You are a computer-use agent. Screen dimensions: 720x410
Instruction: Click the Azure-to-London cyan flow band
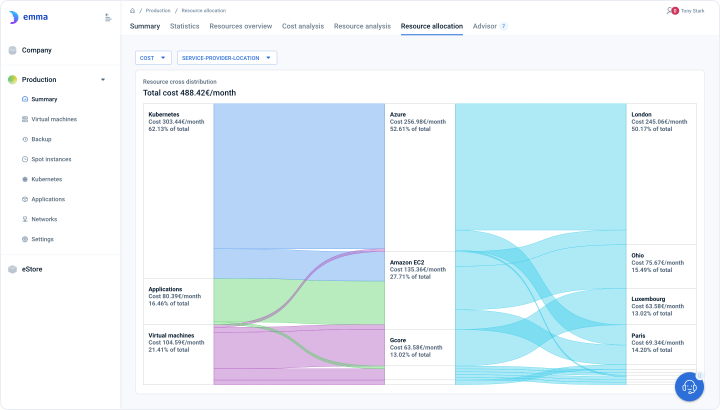[540, 167]
